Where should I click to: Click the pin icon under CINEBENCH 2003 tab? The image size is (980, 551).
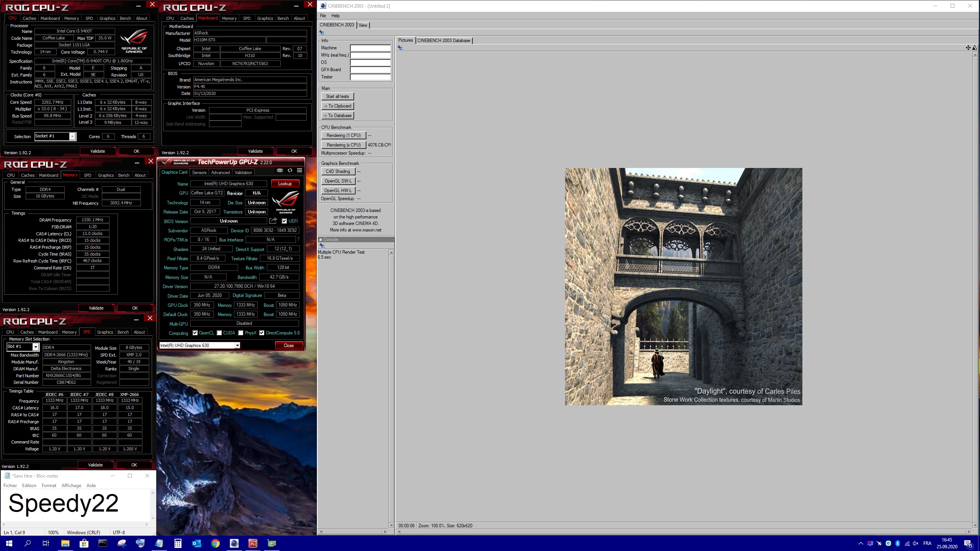click(322, 33)
